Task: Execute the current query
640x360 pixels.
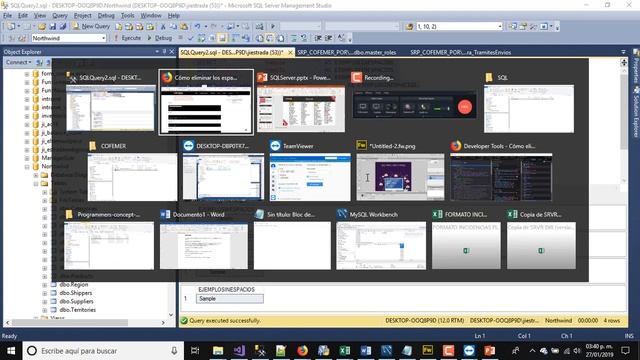Action: click(x=127, y=38)
